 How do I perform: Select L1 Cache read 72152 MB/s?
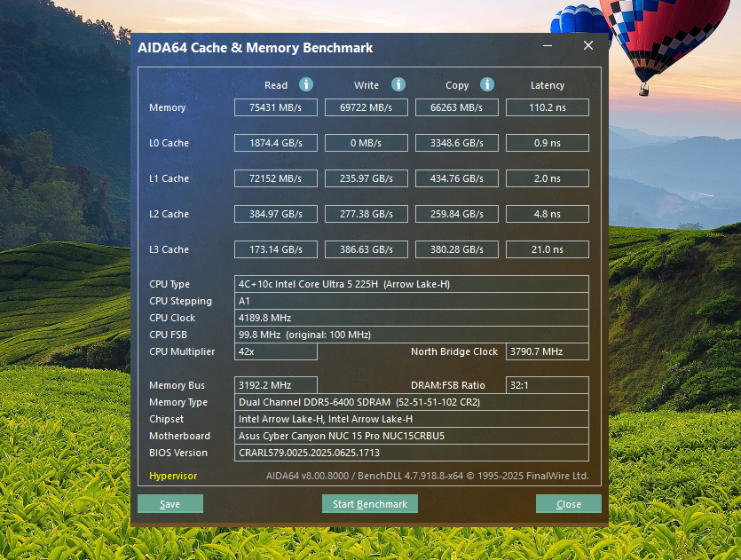click(x=275, y=178)
